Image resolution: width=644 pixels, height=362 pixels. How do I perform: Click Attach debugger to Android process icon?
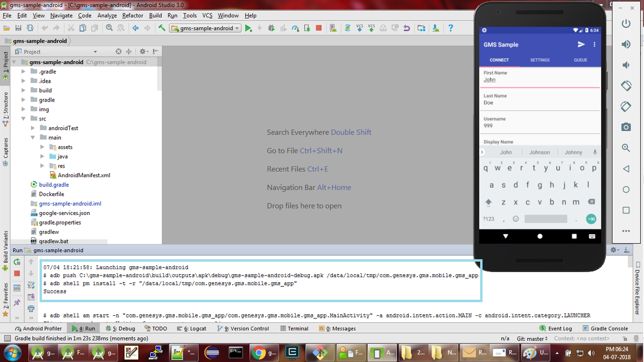[x=307, y=28]
